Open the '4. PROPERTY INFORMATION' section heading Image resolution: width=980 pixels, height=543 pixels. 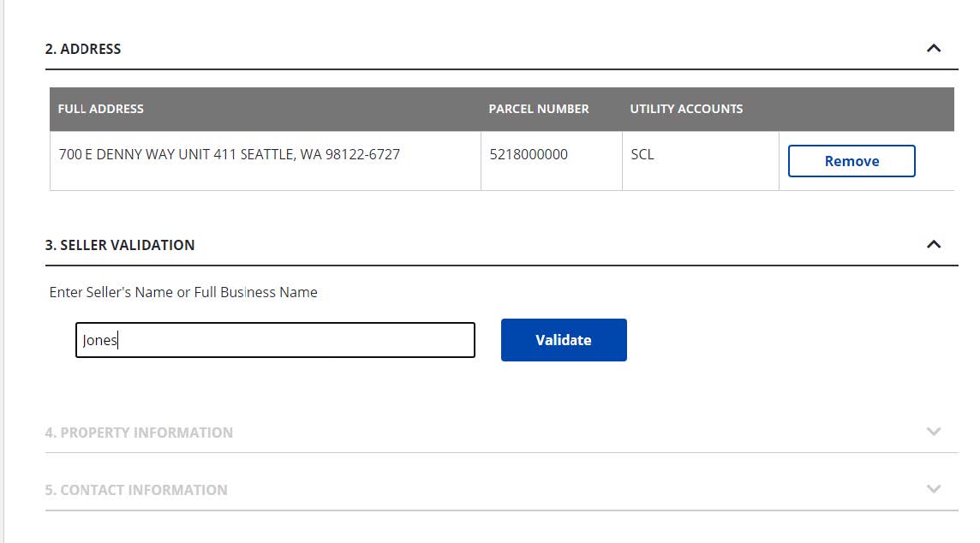(139, 433)
